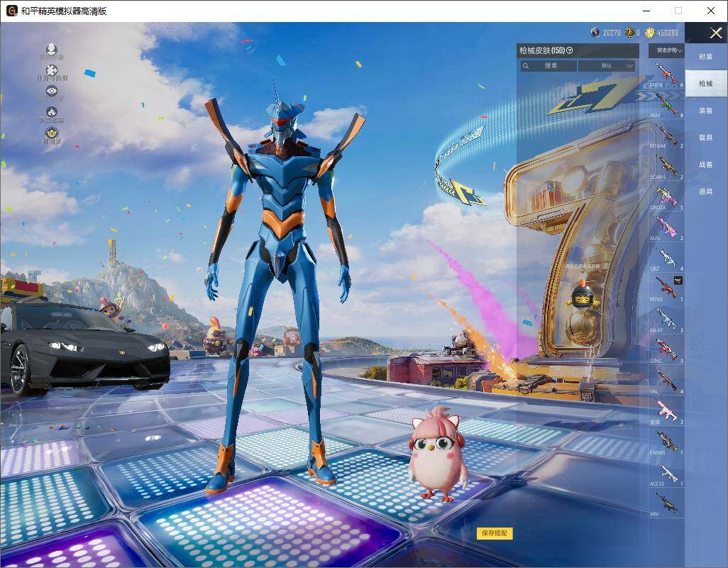Click the help question mark beside 枪械皮肤(150)

tap(570, 50)
